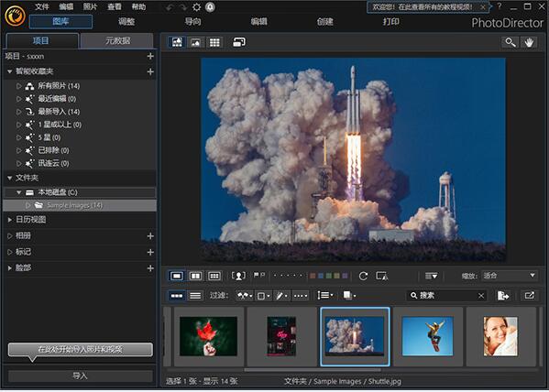Click the flag pick/reject icons
This screenshot has height=392, width=549.
[259, 276]
